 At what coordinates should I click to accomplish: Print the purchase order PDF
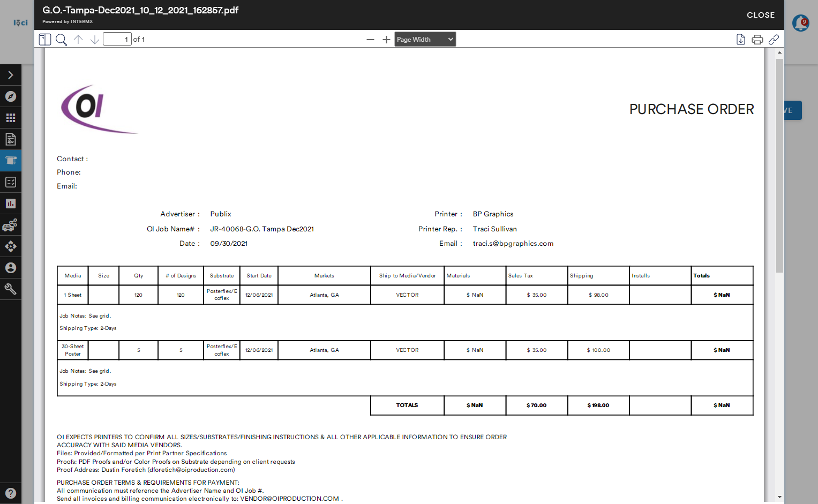tap(757, 40)
